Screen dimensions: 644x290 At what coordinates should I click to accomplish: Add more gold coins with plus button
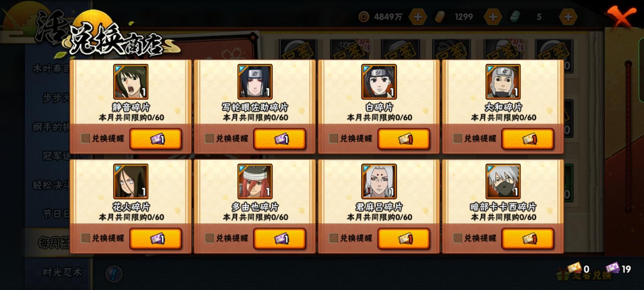[418, 17]
